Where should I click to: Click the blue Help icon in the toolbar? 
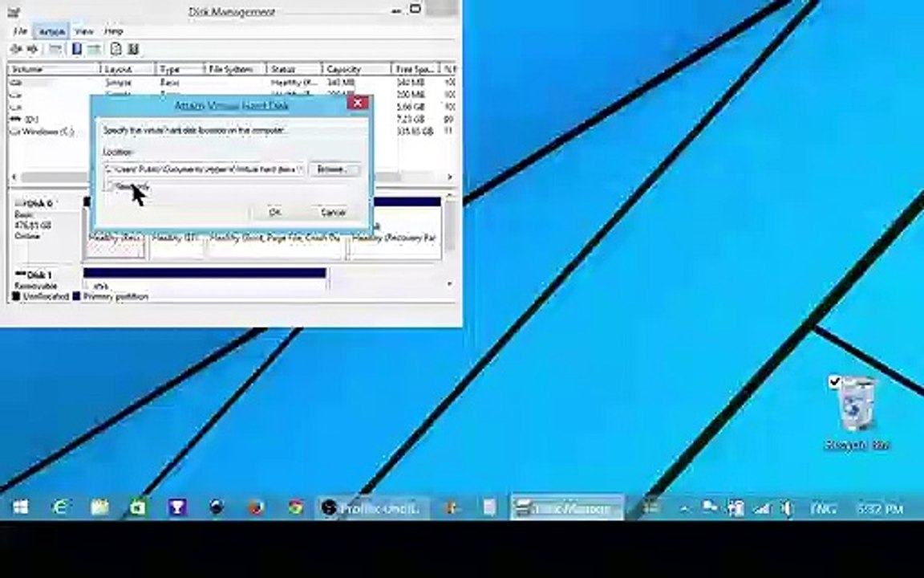pos(77,49)
